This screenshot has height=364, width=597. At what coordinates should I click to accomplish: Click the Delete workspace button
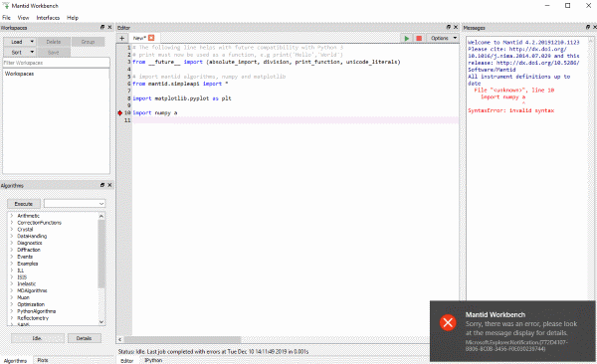click(x=54, y=42)
